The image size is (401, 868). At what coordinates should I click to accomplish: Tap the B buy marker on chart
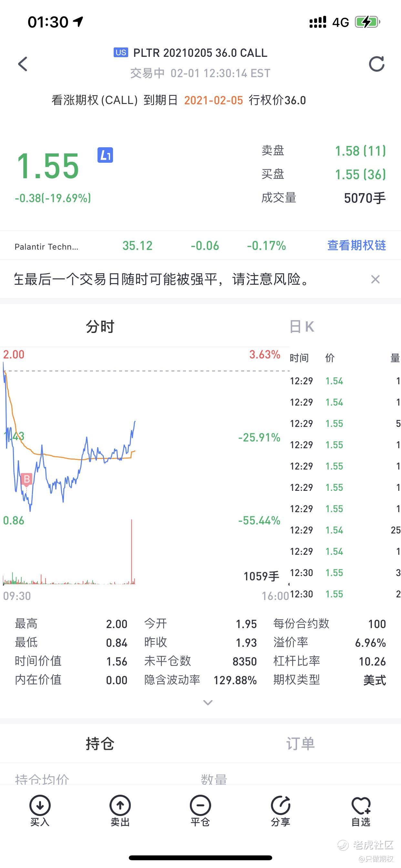[26, 479]
